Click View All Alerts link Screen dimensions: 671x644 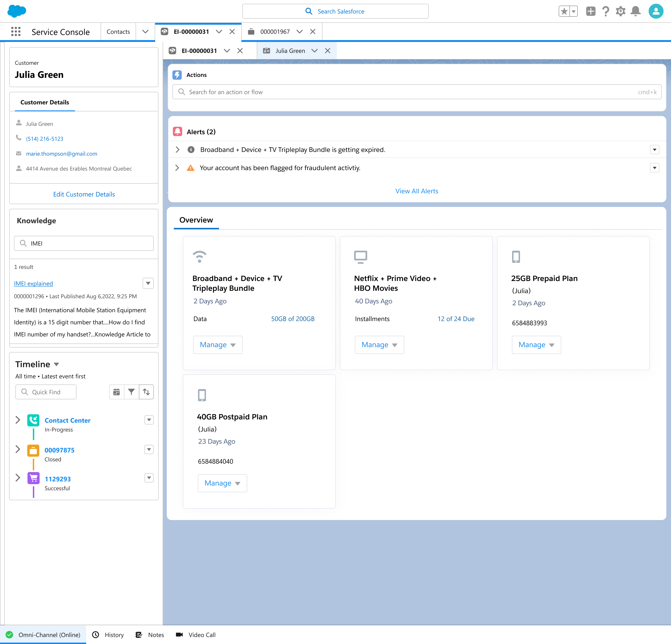click(x=416, y=191)
